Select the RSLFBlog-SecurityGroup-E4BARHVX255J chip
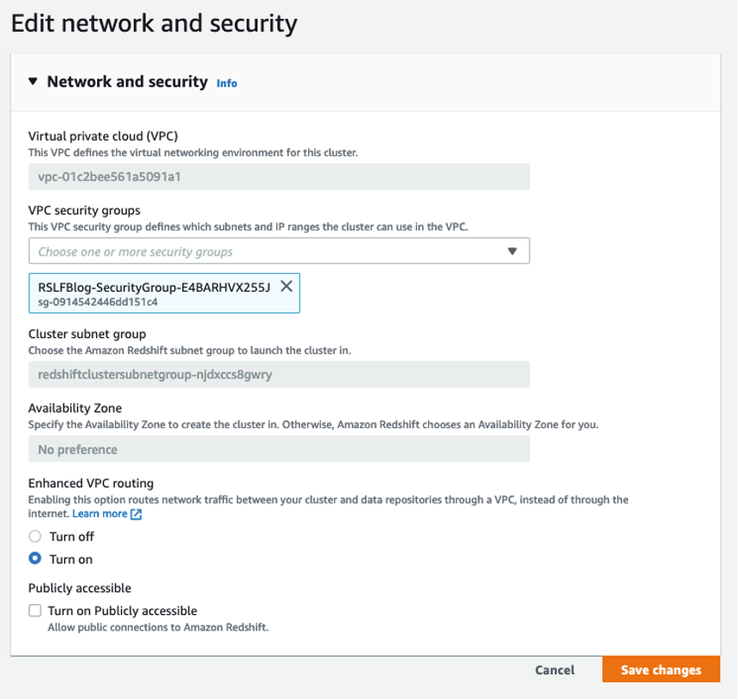738x700 pixels. click(154, 287)
